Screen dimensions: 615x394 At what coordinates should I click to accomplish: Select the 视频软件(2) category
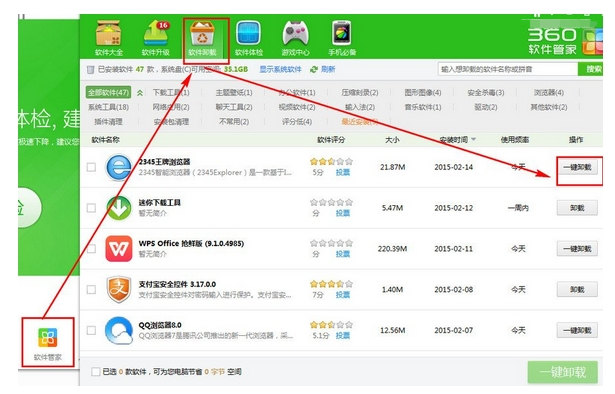(297, 107)
